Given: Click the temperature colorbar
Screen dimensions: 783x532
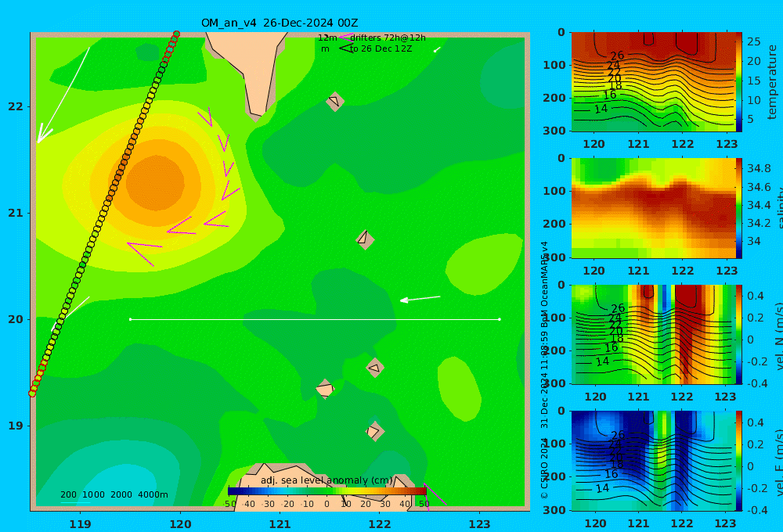Looking at the screenshot, I should tap(739, 82).
